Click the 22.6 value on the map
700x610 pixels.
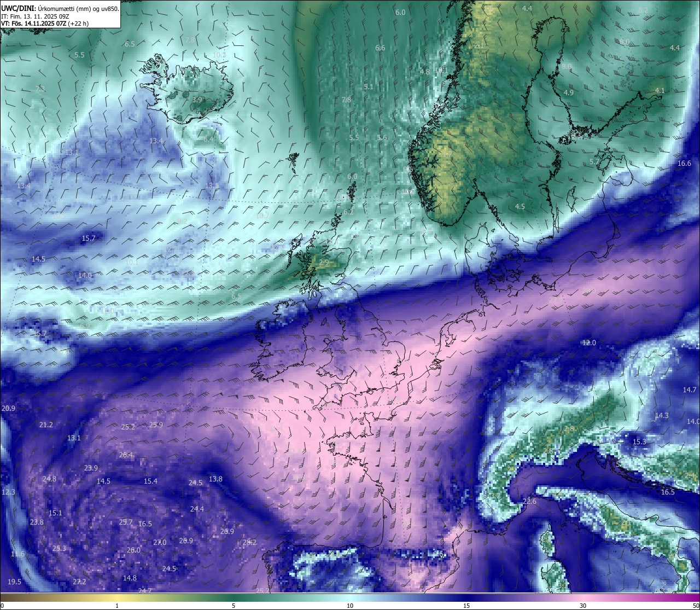point(529,501)
